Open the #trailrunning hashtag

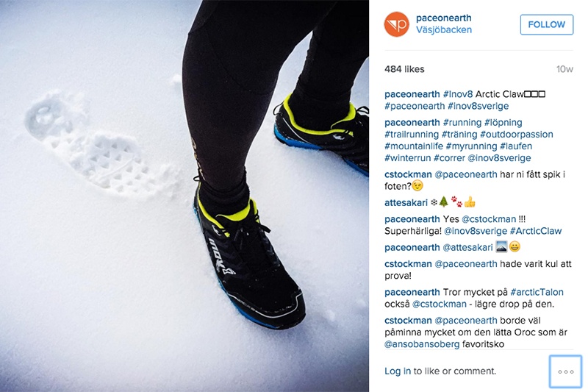(412, 135)
